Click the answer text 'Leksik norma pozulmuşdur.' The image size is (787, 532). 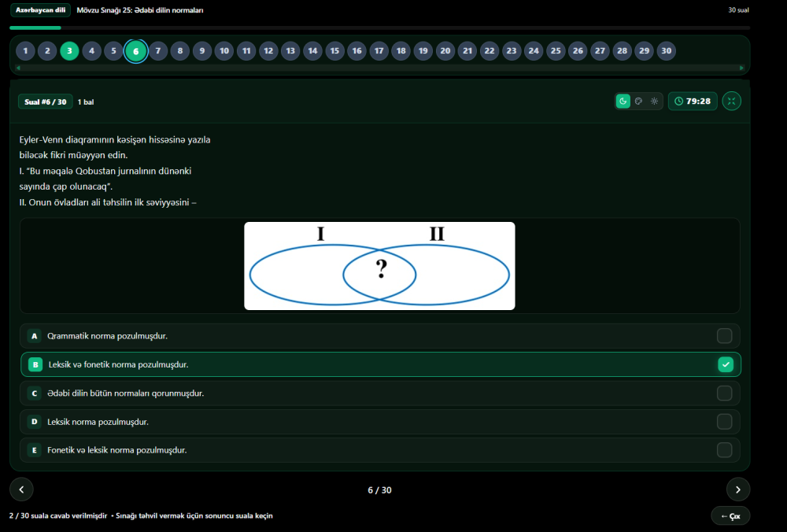click(98, 422)
